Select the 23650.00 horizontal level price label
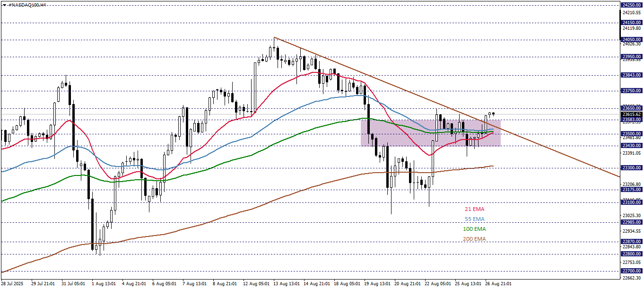 [632, 108]
